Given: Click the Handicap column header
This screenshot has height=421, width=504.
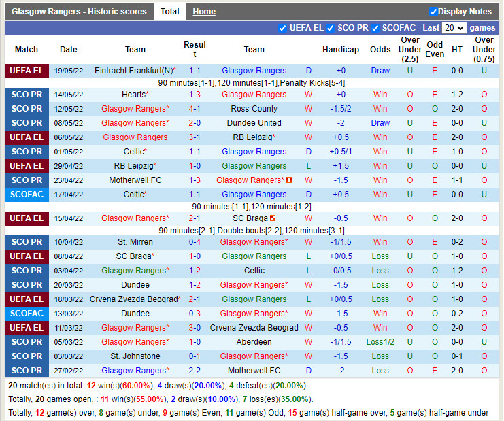Looking at the screenshot, I should (341, 50).
